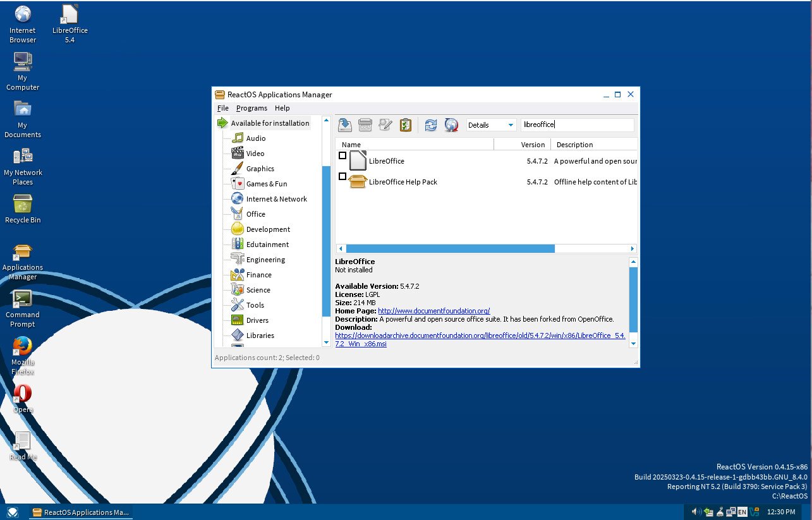Image resolution: width=812 pixels, height=520 pixels.
Task: Click the category tree vertical scrollbar thumb
Action: click(x=327, y=240)
